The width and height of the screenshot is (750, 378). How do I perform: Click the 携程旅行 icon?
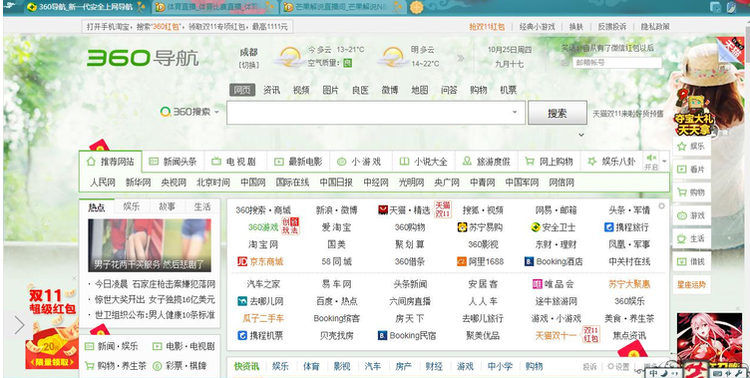tap(609, 227)
